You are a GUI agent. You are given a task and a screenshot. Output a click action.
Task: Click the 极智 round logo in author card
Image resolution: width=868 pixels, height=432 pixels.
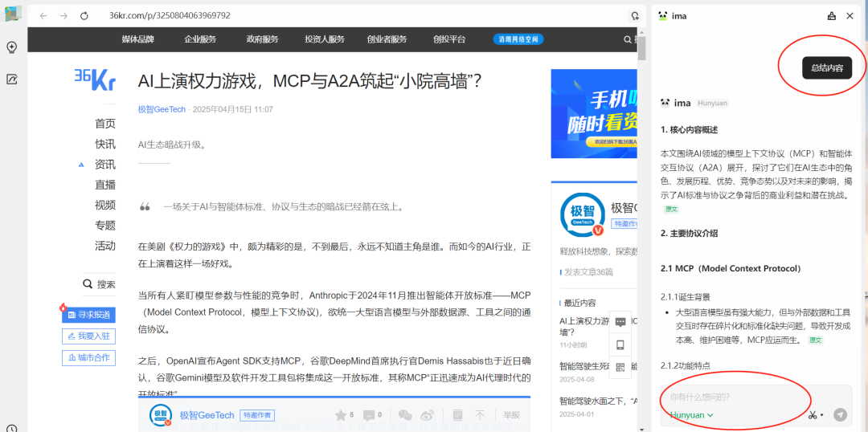pos(582,215)
